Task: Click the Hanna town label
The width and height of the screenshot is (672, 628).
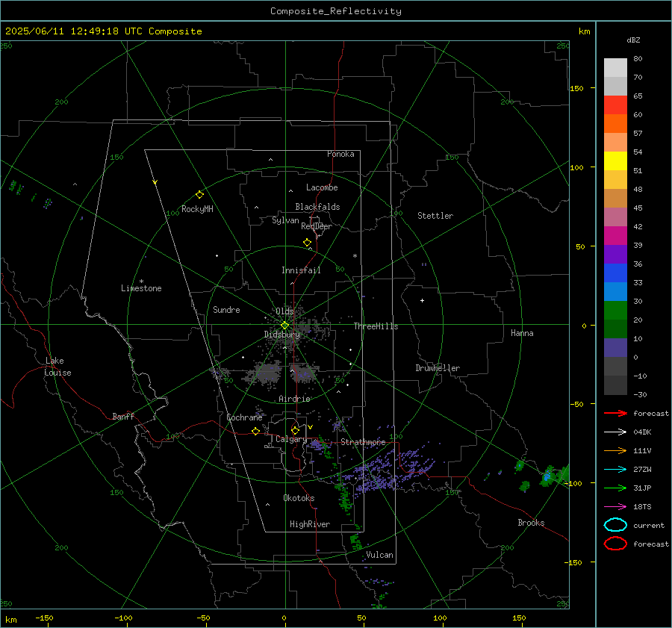Action: pyautogui.click(x=522, y=333)
